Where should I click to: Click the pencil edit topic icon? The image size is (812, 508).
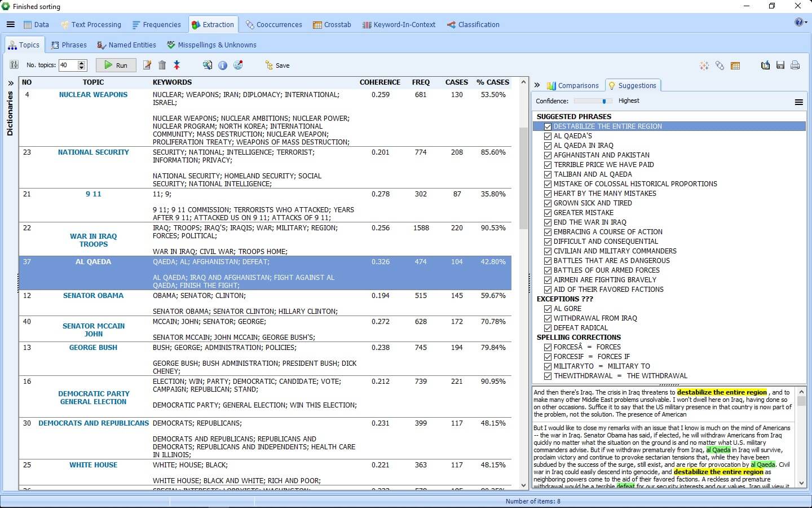tap(147, 65)
